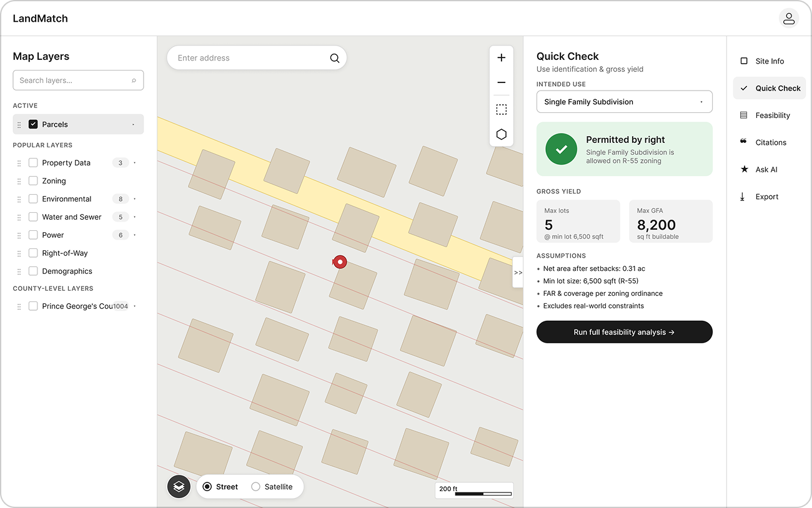Enable the Power layer checkbox

[x=33, y=235]
